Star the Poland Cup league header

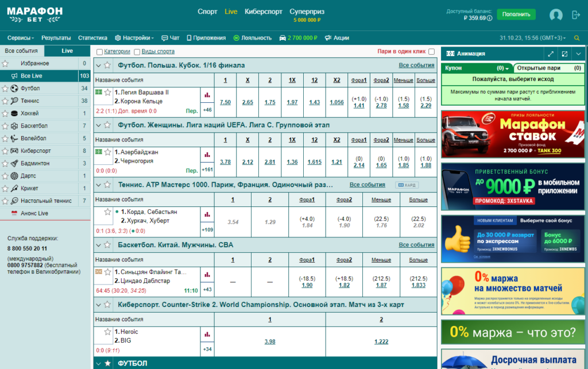coord(107,66)
